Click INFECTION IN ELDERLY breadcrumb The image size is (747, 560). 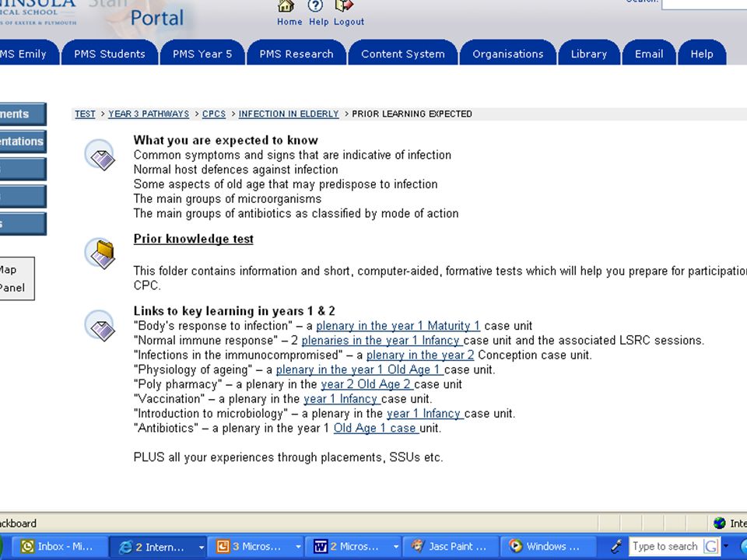point(289,114)
